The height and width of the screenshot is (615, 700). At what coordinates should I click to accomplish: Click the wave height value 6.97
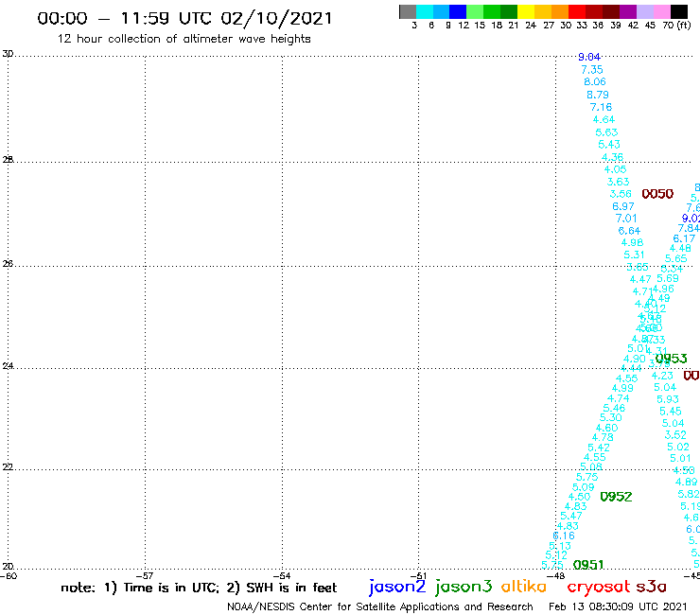623,207
